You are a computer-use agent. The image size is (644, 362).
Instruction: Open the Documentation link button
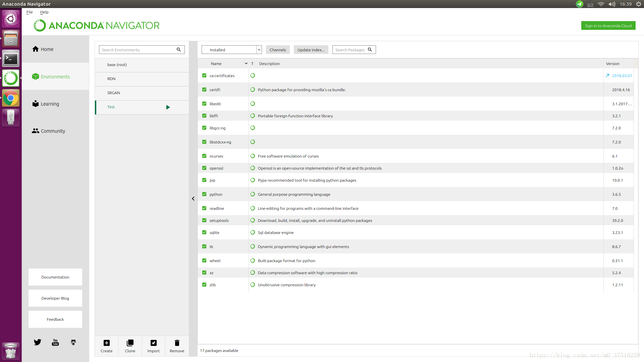[x=55, y=277]
